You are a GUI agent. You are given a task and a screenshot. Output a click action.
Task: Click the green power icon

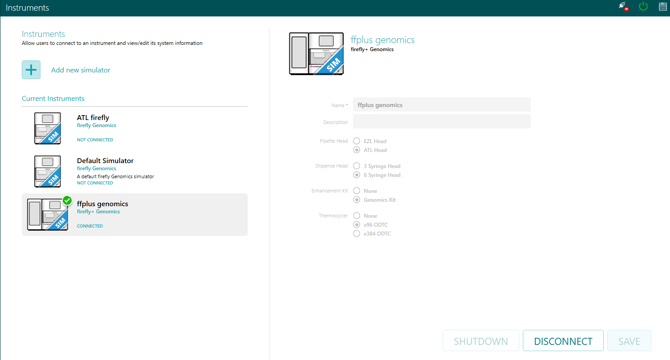pos(643,6)
